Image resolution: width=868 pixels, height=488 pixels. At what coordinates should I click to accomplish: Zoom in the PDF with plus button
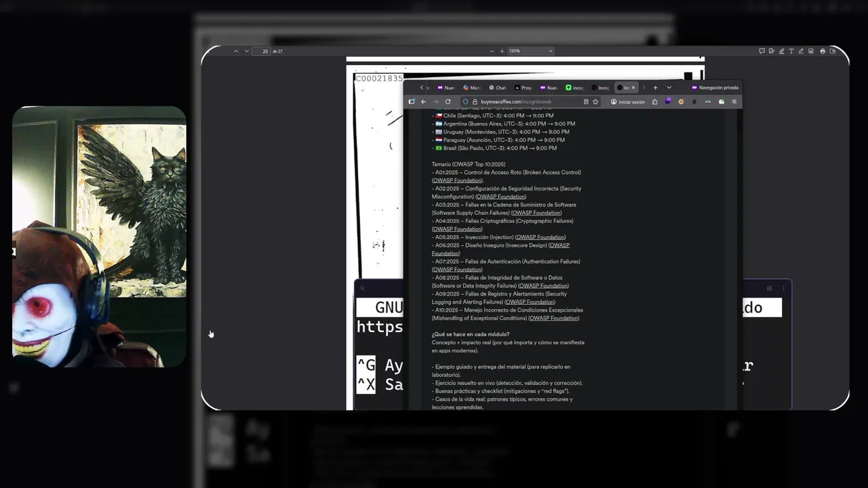tap(502, 51)
